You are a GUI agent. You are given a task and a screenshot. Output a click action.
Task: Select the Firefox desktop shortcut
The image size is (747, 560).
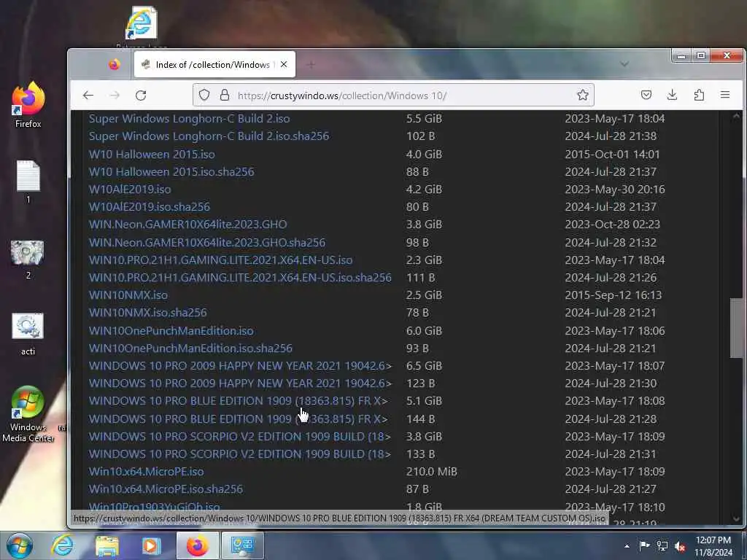tap(28, 105)
